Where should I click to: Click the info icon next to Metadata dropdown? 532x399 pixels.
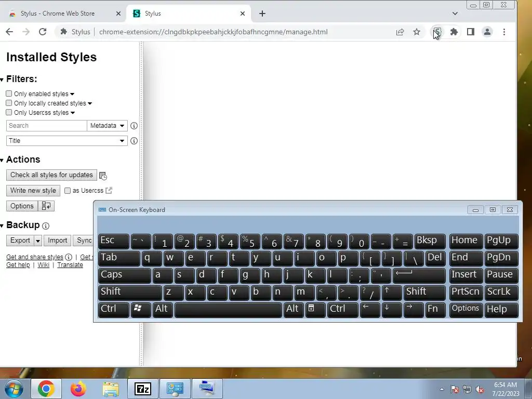(x=134, y=126)
